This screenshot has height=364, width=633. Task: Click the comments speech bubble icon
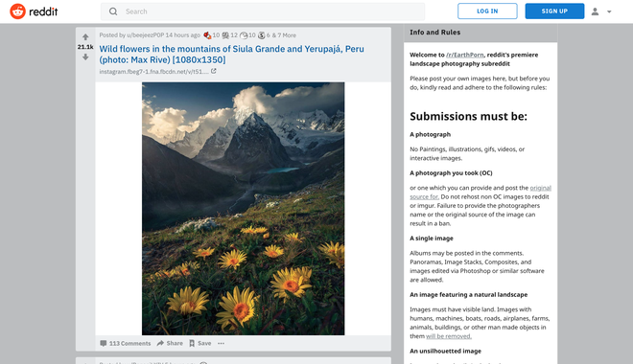[104, 343]
